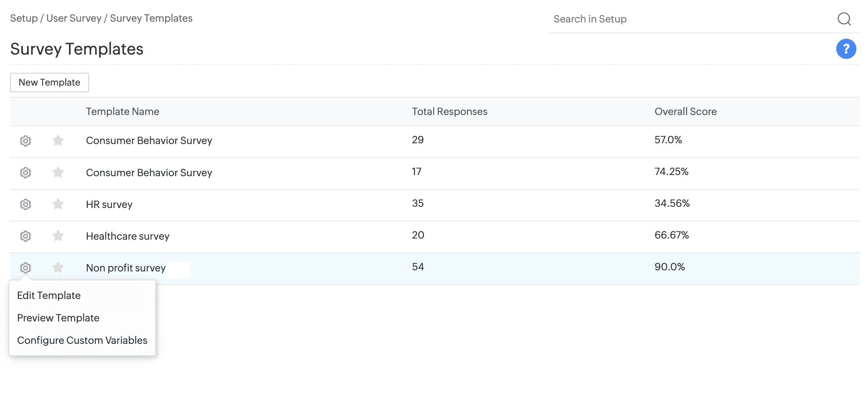868x412 pixels.
Task: Open the Healthcare survey template name
Action: click(x=127, y=236)
